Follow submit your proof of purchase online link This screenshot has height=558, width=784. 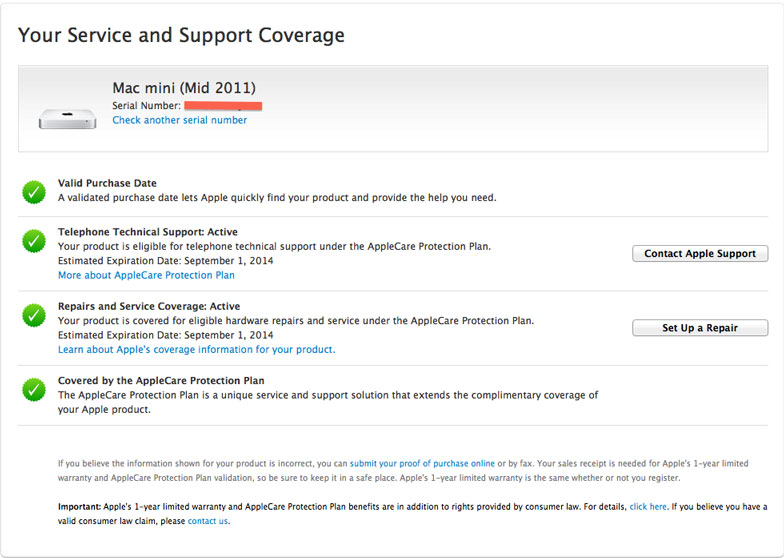click(422, 464)
